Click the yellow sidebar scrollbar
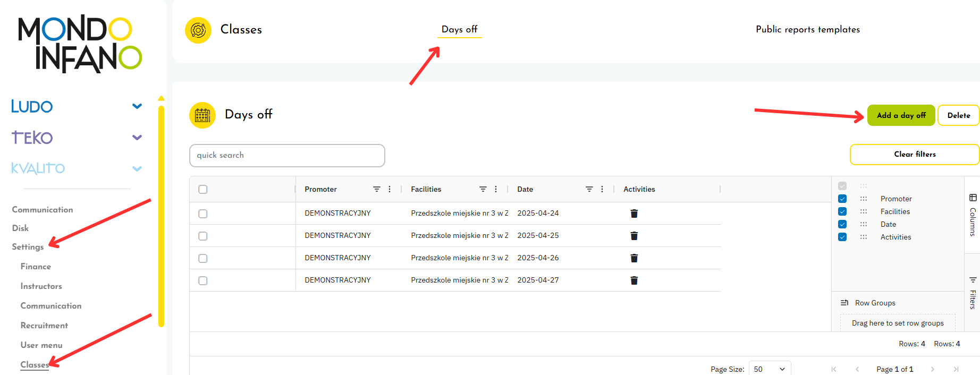Screen dimensions: 980x375 point(161,212)
